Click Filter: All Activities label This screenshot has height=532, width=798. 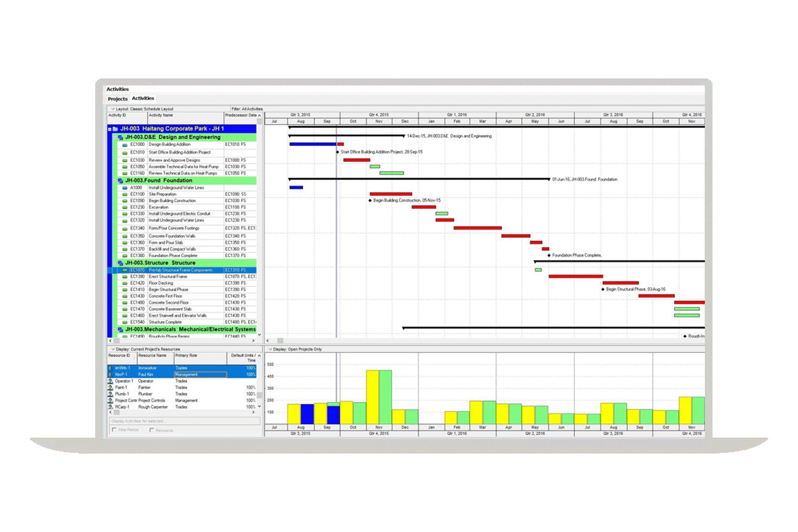(x=247, y=109)
